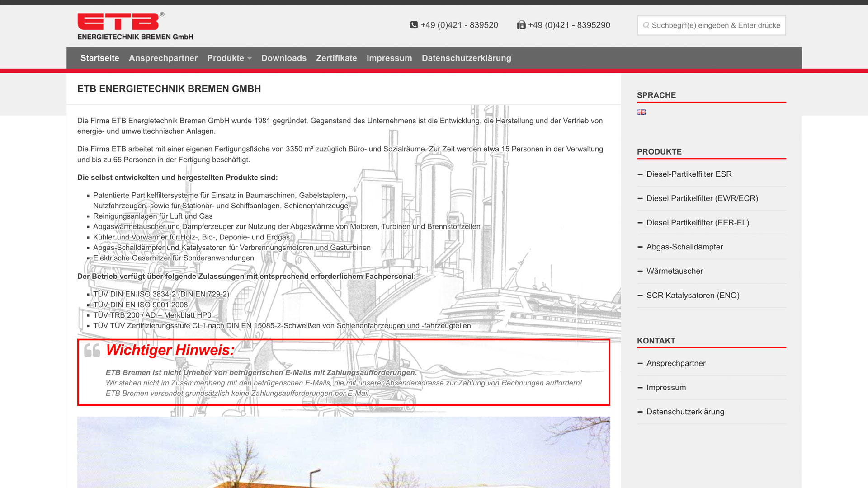Click the company building photo

(x=344, y=452)
